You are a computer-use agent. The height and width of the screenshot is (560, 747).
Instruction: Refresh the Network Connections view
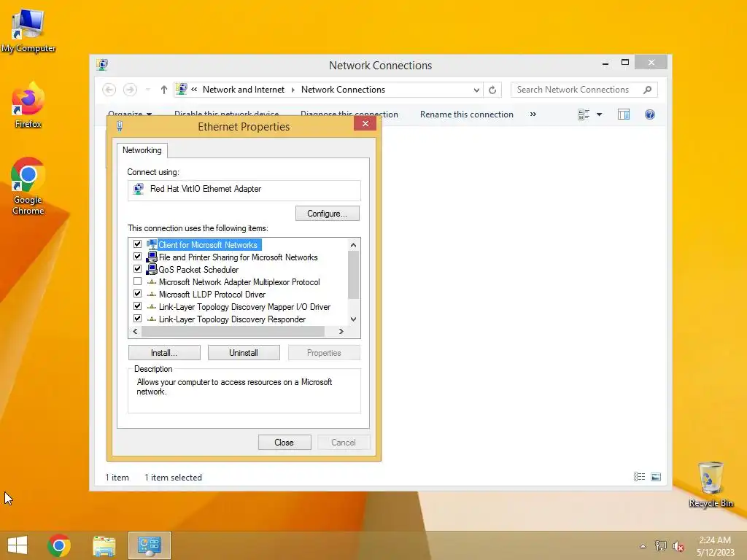[492, 90]
